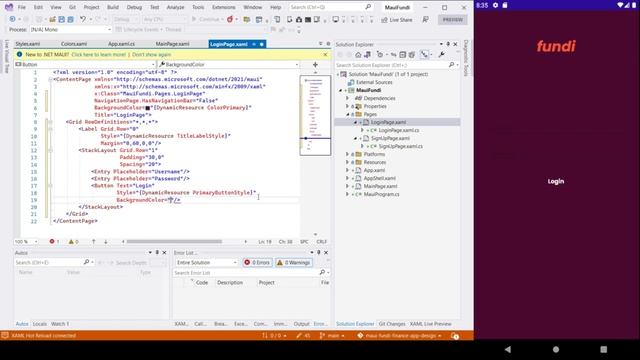Image resolution: width=640 pixels, height=360 pixels.
Task: Pin the Error List panel
Action: point(319,253)
